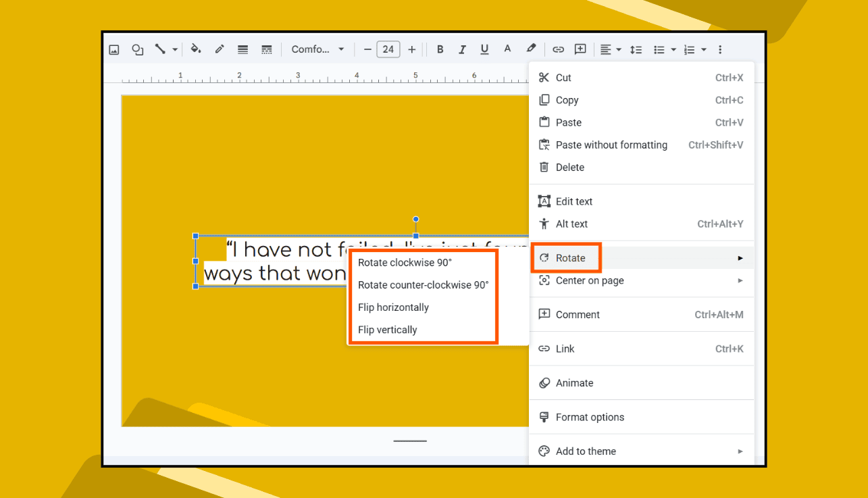Toggle bold formatting
The height and width of the screenshot is (498, 868).
[440, 49]
